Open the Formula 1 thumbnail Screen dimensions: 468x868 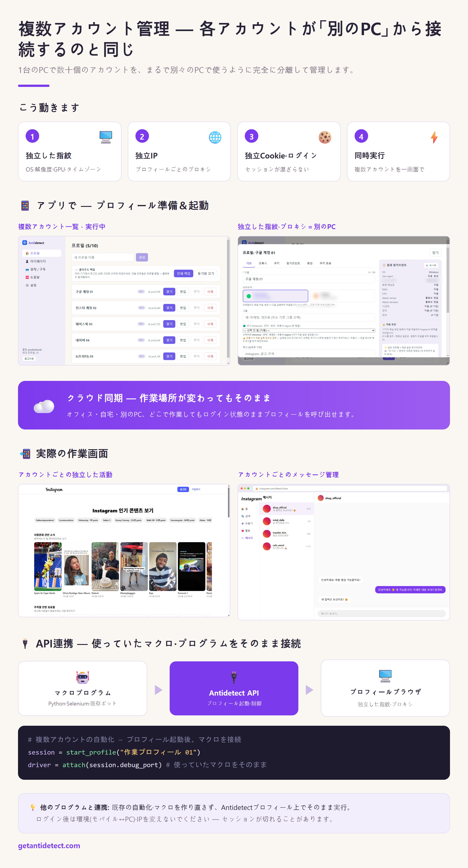[x=191, y=566]
